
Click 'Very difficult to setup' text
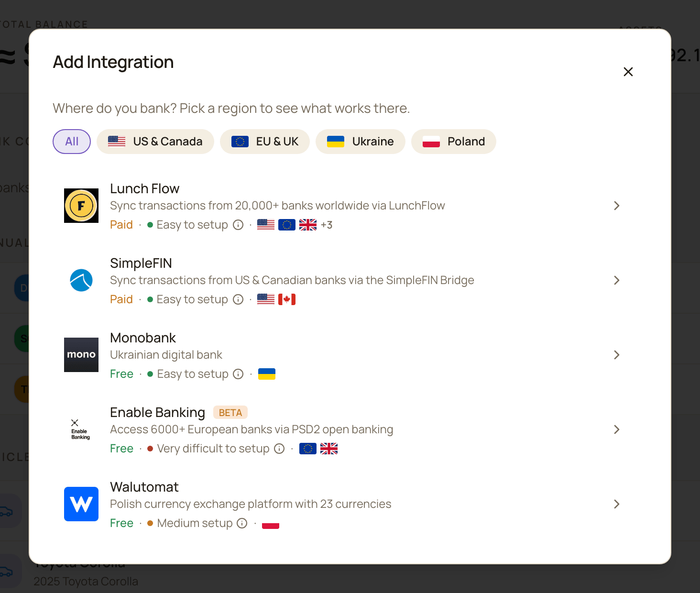pos(213,449)
